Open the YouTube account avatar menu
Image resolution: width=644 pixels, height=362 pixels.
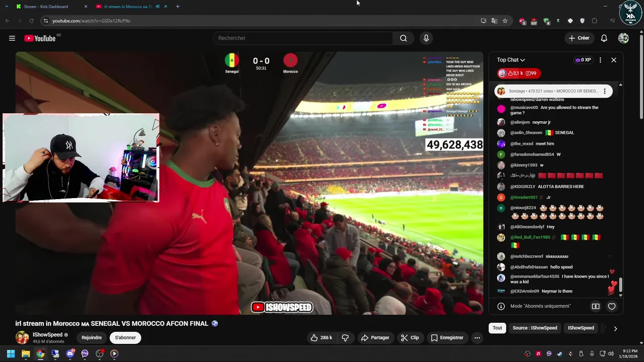(x=623, y=38)
